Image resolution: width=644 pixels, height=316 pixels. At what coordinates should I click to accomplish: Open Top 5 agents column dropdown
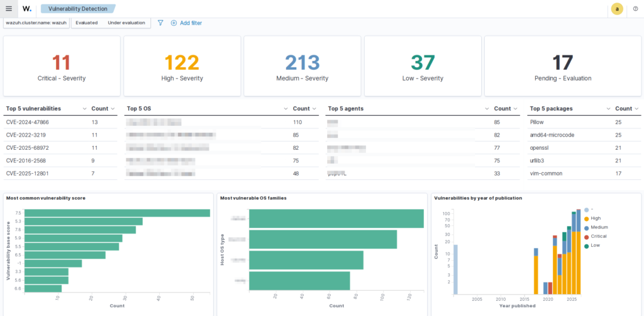[x=487, y=109]
